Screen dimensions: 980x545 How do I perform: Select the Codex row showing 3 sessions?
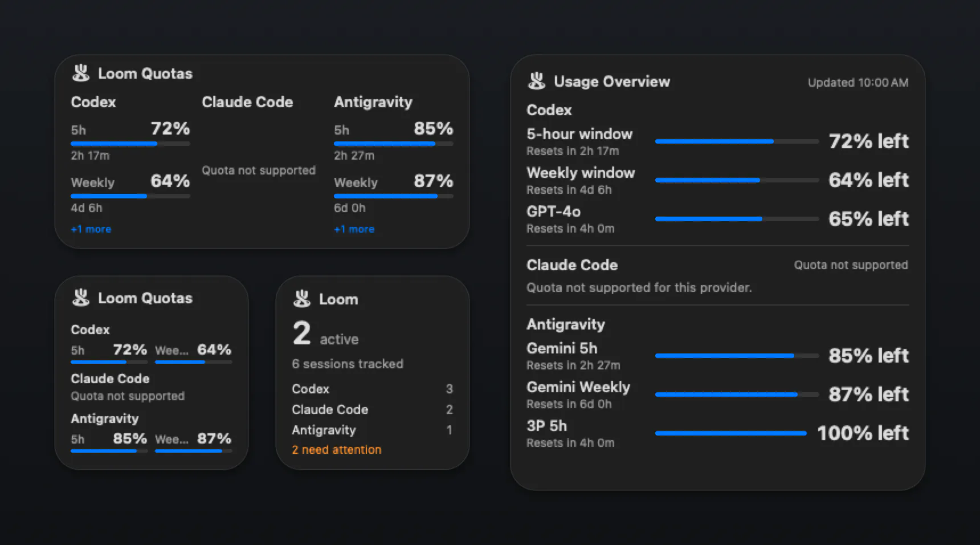coord(373,389)
